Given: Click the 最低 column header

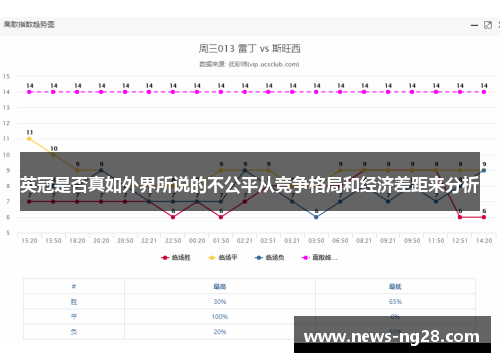Looking at the screenshot, I should [395, 286].
